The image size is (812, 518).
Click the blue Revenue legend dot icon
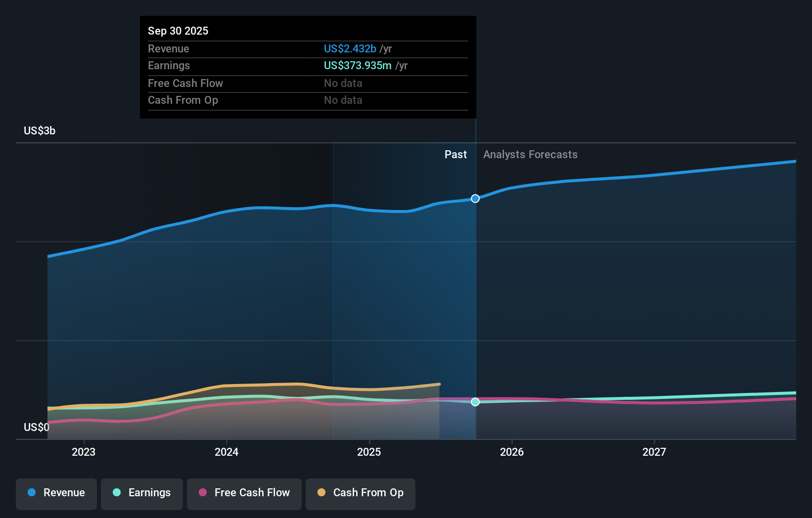coord(32,493)
